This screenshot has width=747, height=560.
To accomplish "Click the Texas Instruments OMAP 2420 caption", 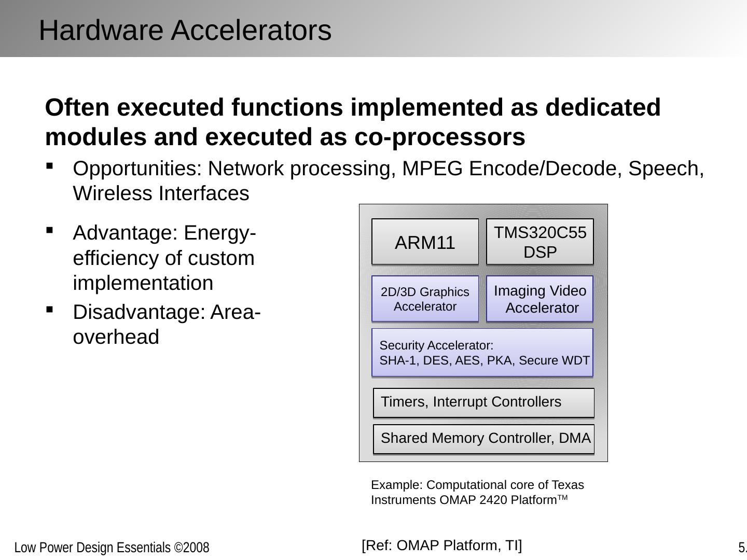I will coord(477,492).
